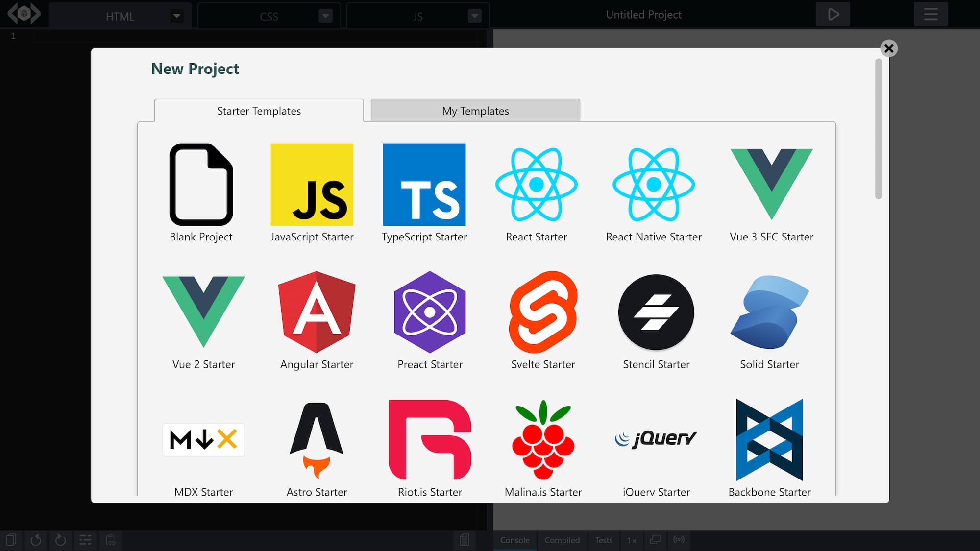Viewport: 980px width, 551px height.
Task: Click the React Native Starter label
Action: pyautogui.click(x=654, y=237)
